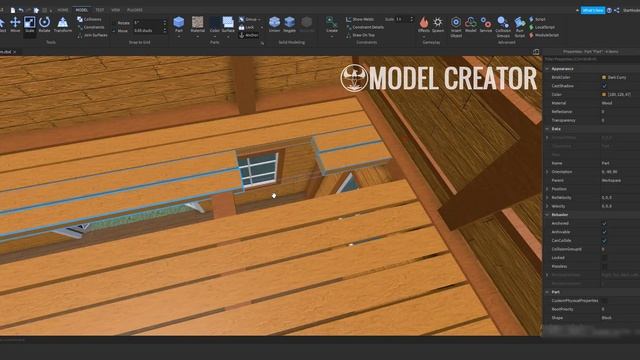The height and width of the screenshot is (360, 640).
Task: Select the Transform tool
Action: [62, 23]
